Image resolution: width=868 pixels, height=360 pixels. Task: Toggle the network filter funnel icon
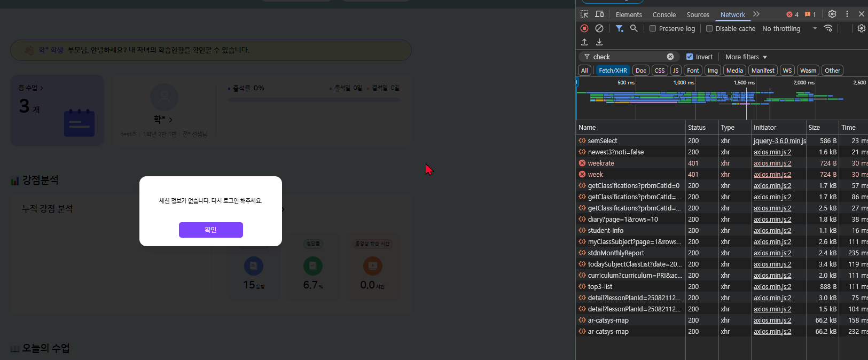(x=619, y=28)
